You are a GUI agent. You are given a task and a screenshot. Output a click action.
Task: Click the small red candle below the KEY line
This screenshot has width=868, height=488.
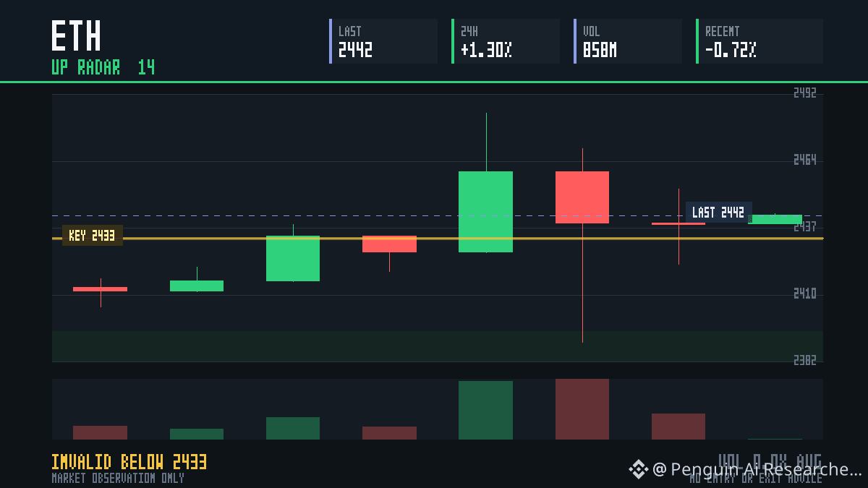389,244
